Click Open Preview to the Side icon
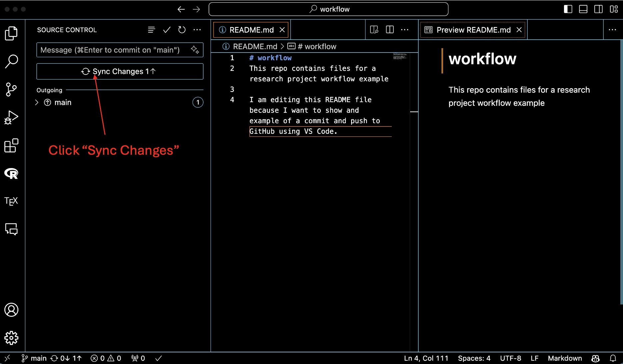Viewport: 623px width, 364px height. 374,30
